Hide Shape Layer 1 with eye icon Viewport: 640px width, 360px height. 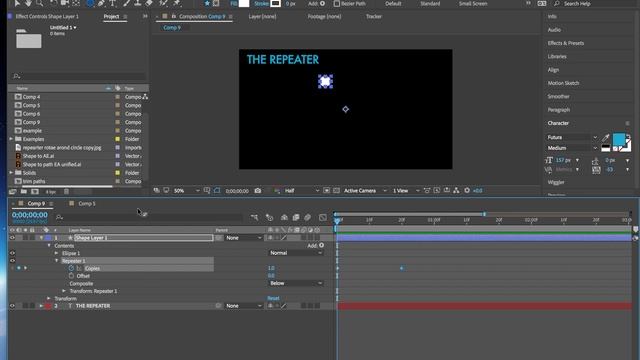tap(12, 238)
